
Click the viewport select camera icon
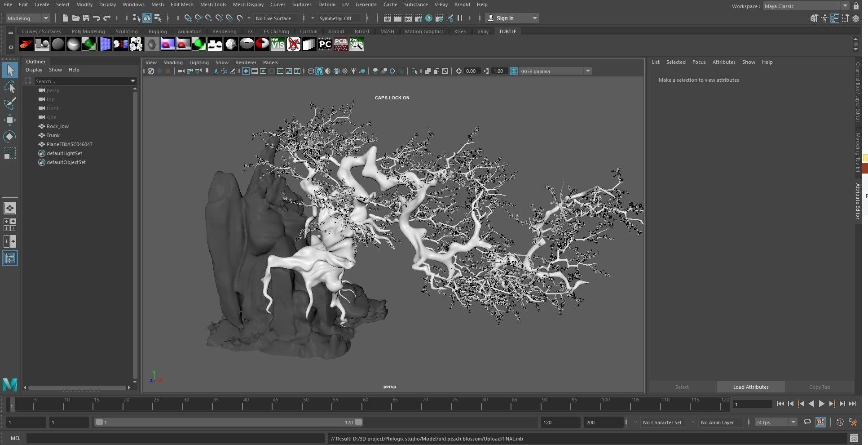pyautogui.click(x=181, y=71)
